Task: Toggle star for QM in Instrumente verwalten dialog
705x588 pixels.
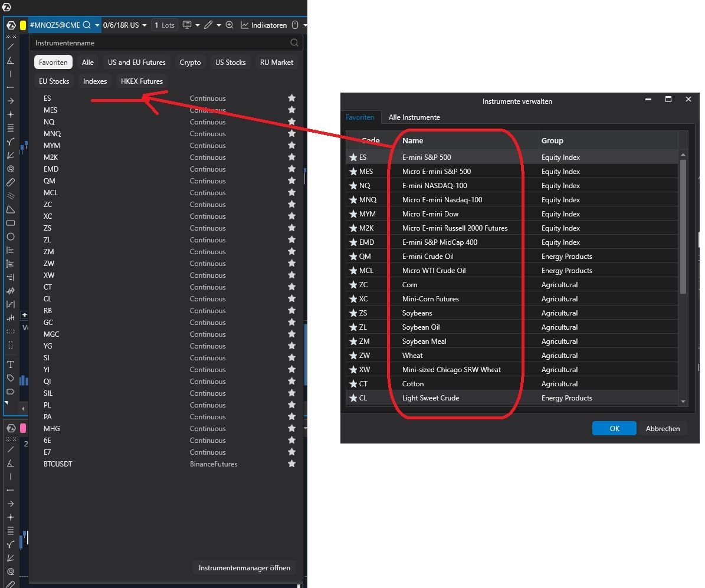Action: coord(353,256)
